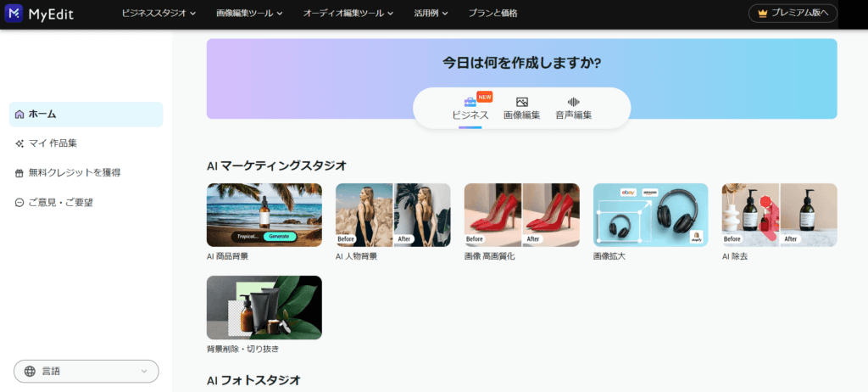Open the 画像 高画質化 red shoes thumbnail
This screenshot has width=868, height=392.
522,216
